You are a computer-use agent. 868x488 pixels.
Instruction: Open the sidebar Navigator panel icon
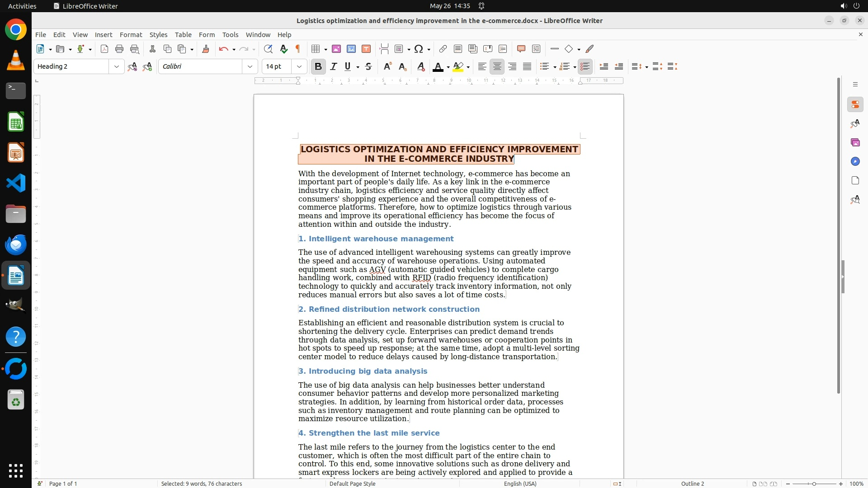[x=855, y=161]
